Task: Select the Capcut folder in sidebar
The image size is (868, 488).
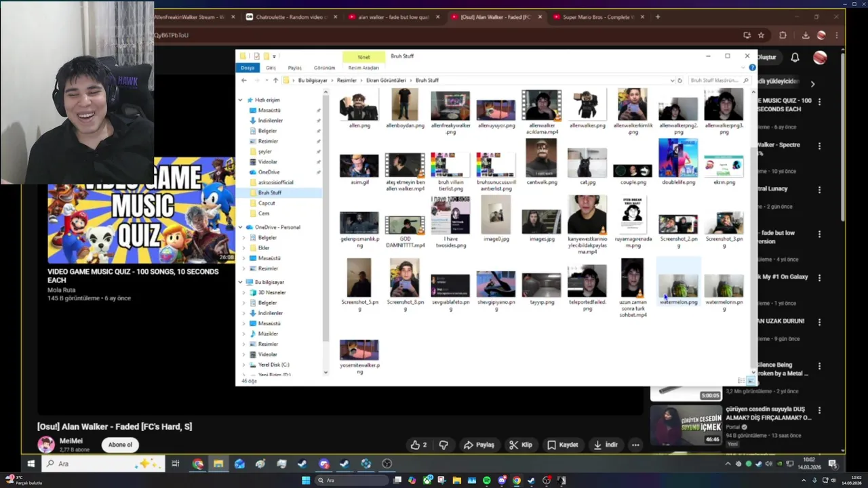Action: pyautogui.click(x=266, y=203)
